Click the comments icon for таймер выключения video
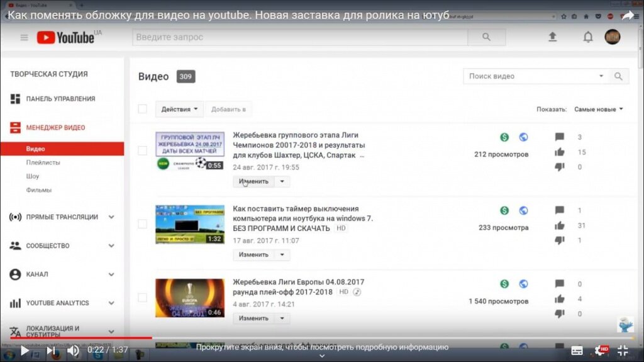This screenshot has height=362, width=644. tap(559, 211)
